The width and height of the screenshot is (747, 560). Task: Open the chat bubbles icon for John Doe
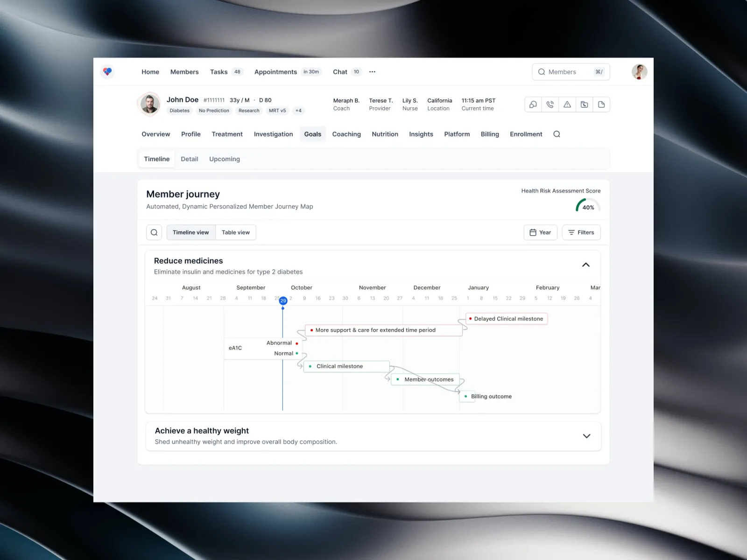click(533, 105)
